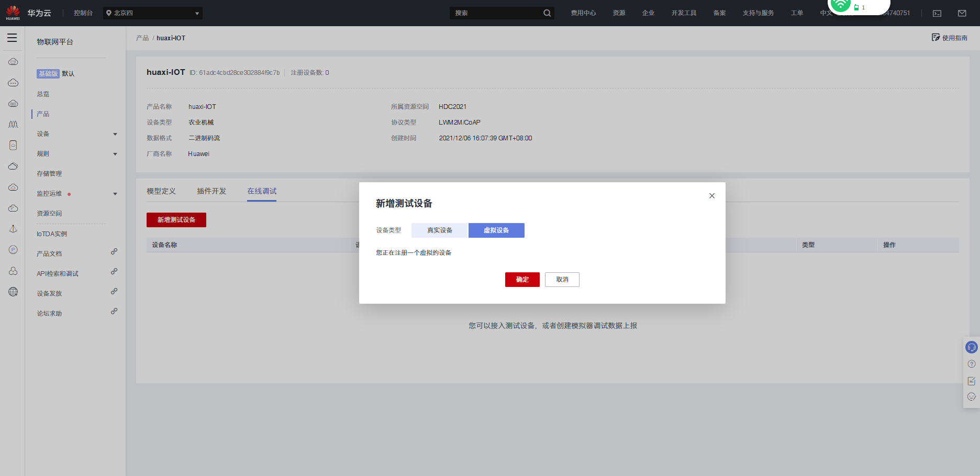Open the headset customer service icon
This screenshot has width=980, height=476.
point(972,347)
